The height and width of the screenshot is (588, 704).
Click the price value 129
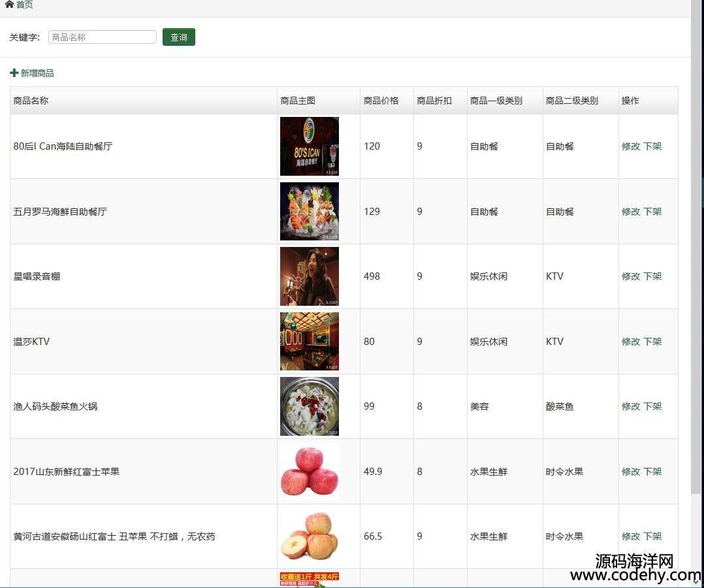[372, 212]
